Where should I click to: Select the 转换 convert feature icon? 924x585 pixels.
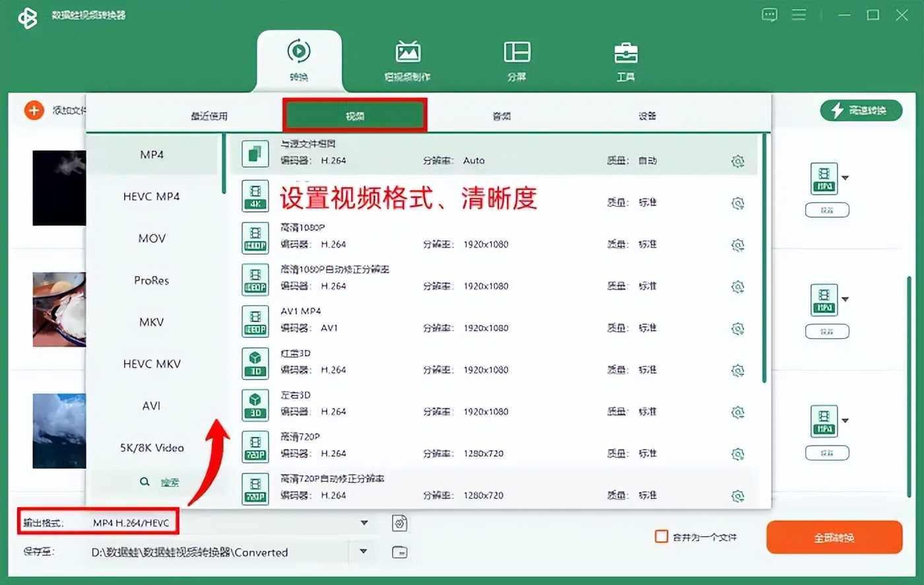coord(299,59)
